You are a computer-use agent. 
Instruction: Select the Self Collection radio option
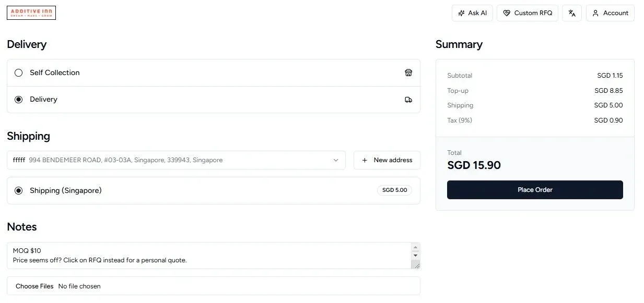[19, 72]
